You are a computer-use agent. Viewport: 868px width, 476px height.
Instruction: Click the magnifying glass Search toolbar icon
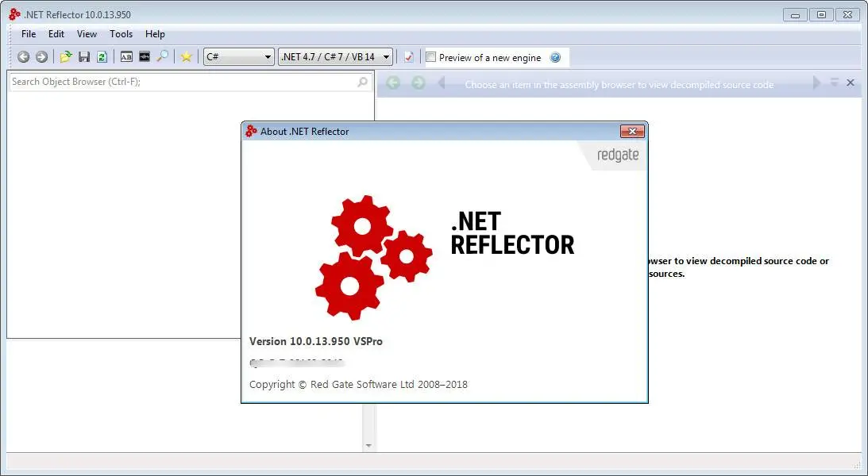[x=162, y=57]
